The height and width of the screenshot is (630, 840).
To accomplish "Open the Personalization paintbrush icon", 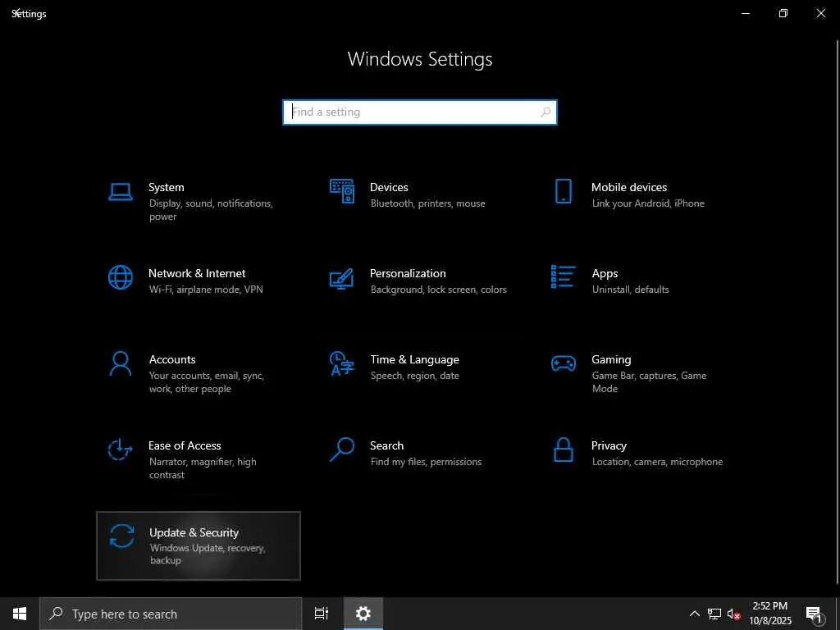I will click(x=342, y=278).
